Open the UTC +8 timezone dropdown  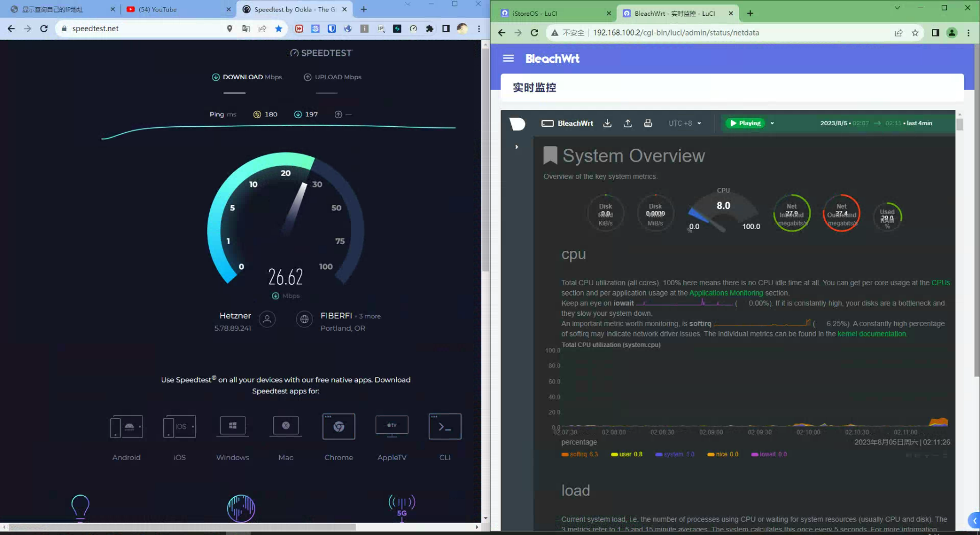tap(684, 124)
